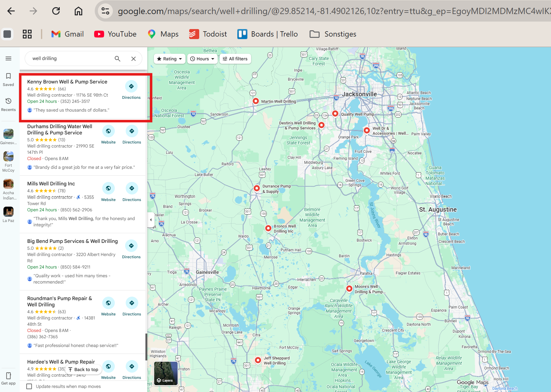Collapse the search results side panel
The image size is (551, 392).
[x=151, y=219]
